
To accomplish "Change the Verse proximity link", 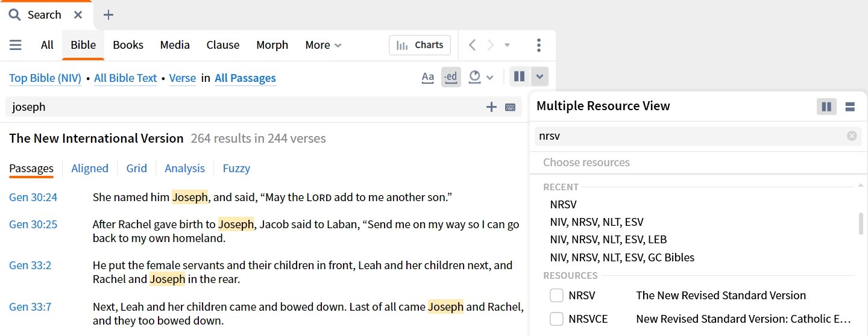I will [x=183, y=78].
